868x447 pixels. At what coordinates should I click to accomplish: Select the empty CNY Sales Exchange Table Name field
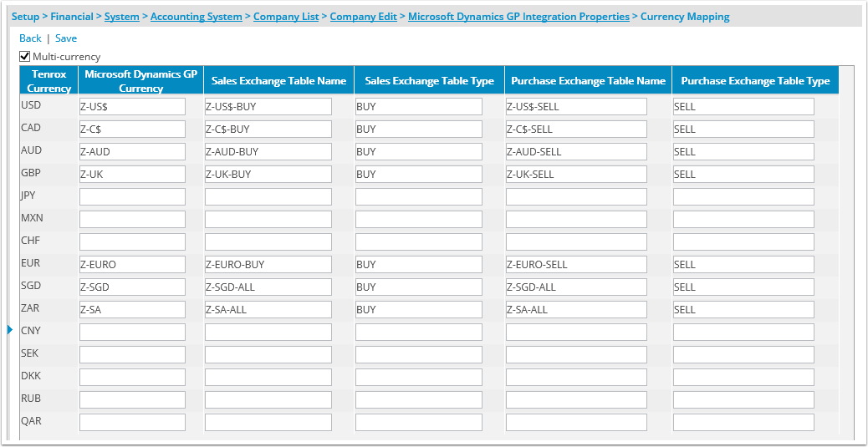268,332
